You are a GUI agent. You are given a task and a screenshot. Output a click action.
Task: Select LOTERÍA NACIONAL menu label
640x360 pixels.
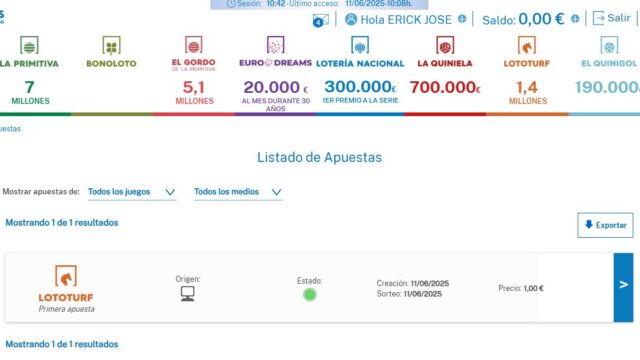coord(360,64)
